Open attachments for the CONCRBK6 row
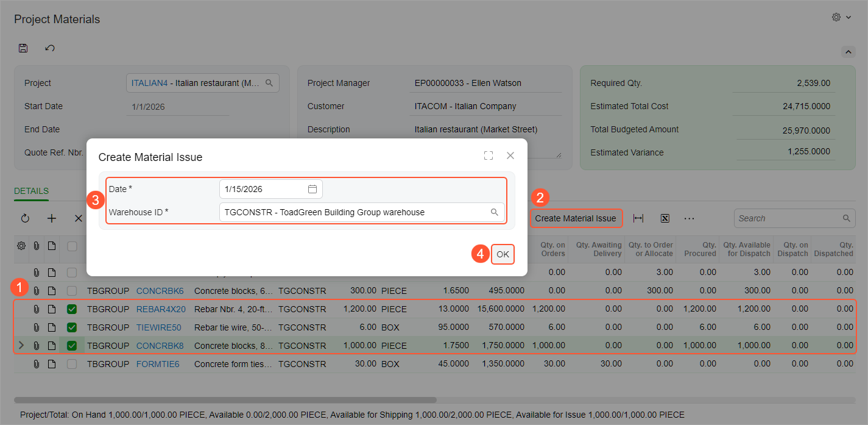The image size is (868, 425). click(x=37, y=291)
